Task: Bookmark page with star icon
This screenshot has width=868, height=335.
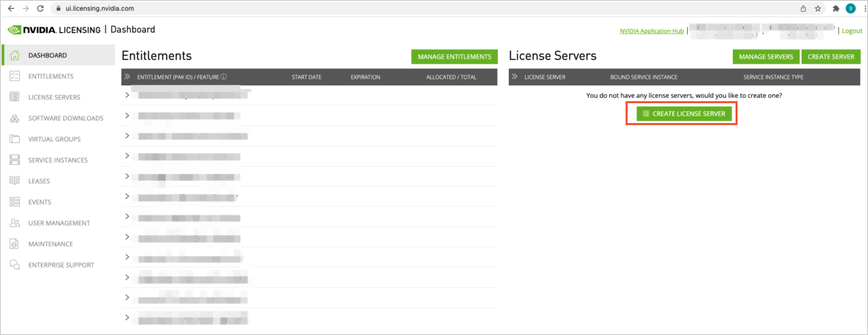Action: [x=817, y=8]
